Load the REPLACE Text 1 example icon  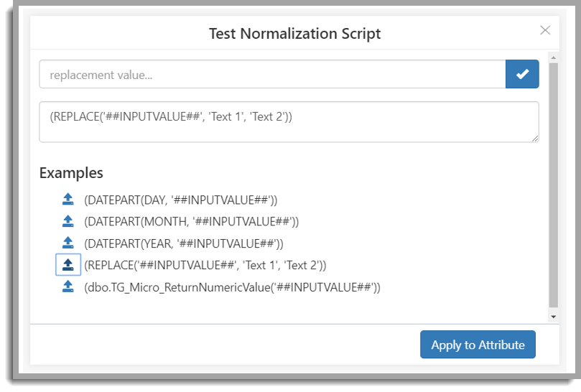[x=68, y=265]
